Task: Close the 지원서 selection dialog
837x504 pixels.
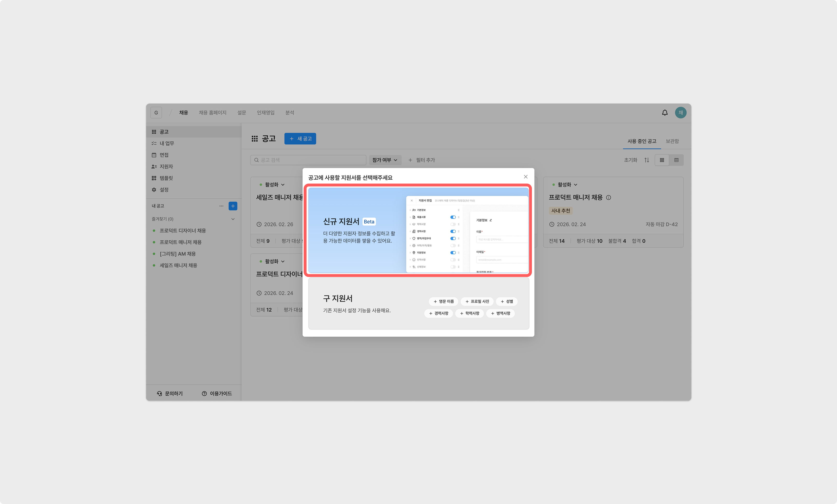Action: 525,177
